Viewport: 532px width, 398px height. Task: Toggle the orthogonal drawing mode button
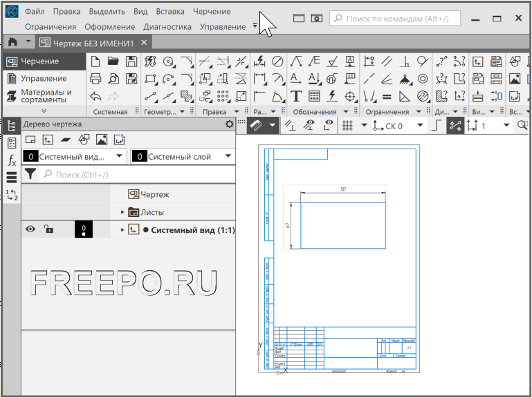[x=437, y=126]
